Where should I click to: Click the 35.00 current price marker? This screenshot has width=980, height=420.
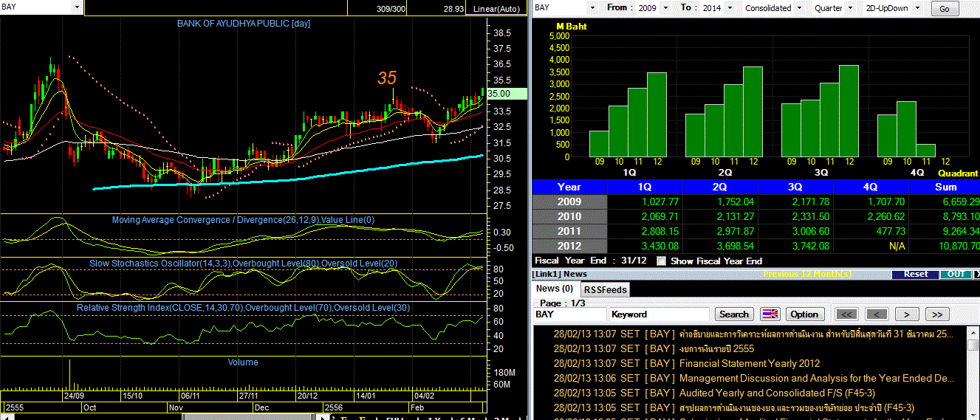click(x=507, y=94)
